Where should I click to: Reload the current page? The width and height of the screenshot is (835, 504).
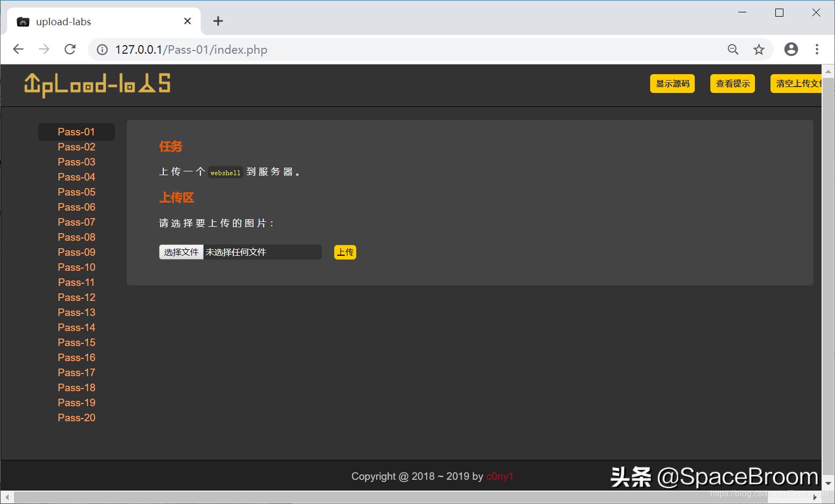[70, 49]
